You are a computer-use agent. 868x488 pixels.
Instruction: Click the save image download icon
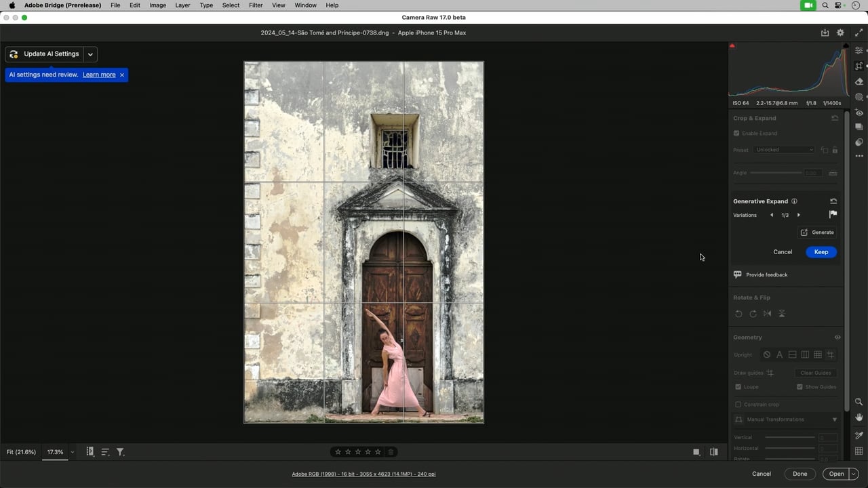(x=825, y=33)
